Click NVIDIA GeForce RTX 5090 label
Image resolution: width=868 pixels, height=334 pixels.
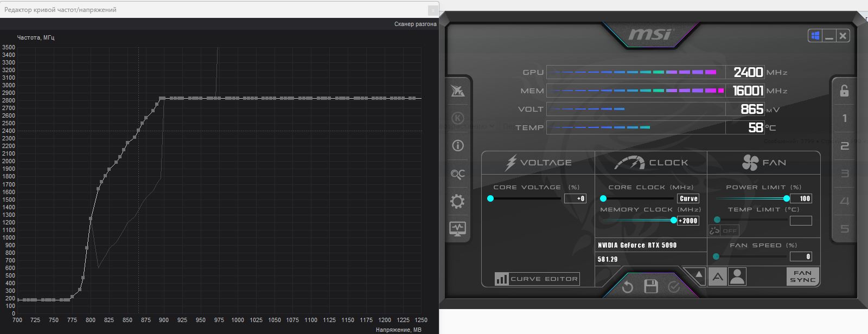[x=637, y=245]
